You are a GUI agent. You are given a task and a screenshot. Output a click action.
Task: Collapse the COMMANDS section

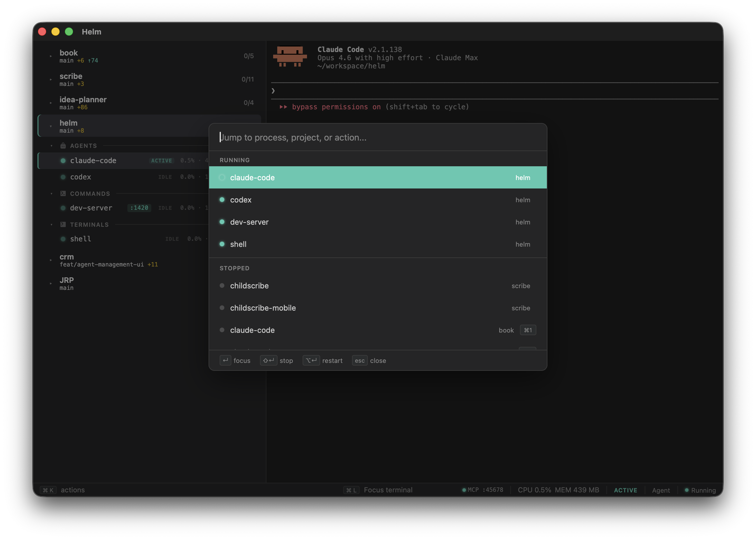pos(51,193)
